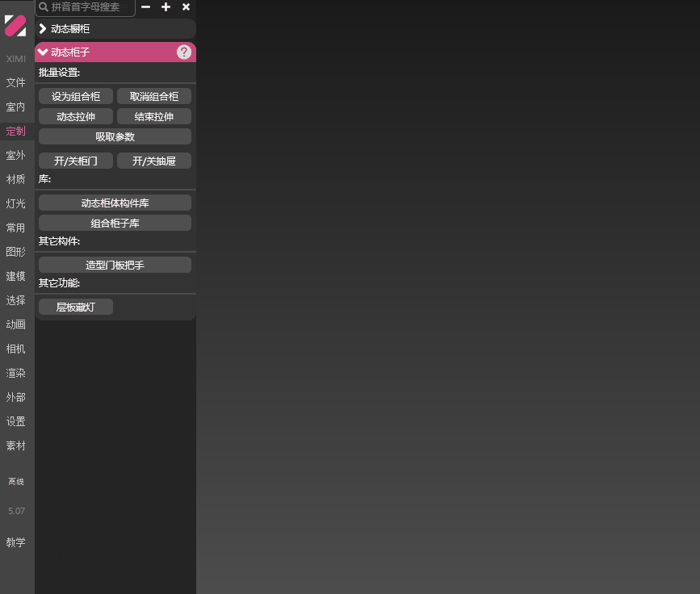The height and width of the screenshot is (594, 700).
Task: Switch to the 室外 sidebar tab
Action: tap(16, 155)
